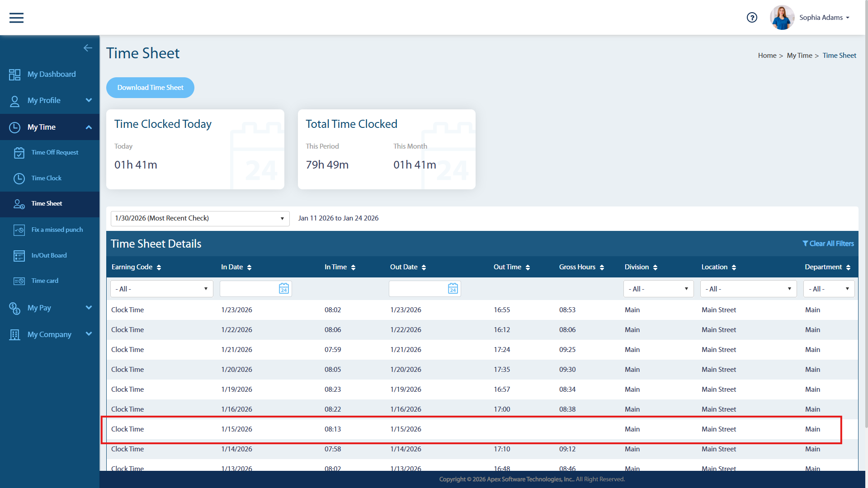Click the My Pay money icon
868x488 pixels.
(x=14, y=308)
